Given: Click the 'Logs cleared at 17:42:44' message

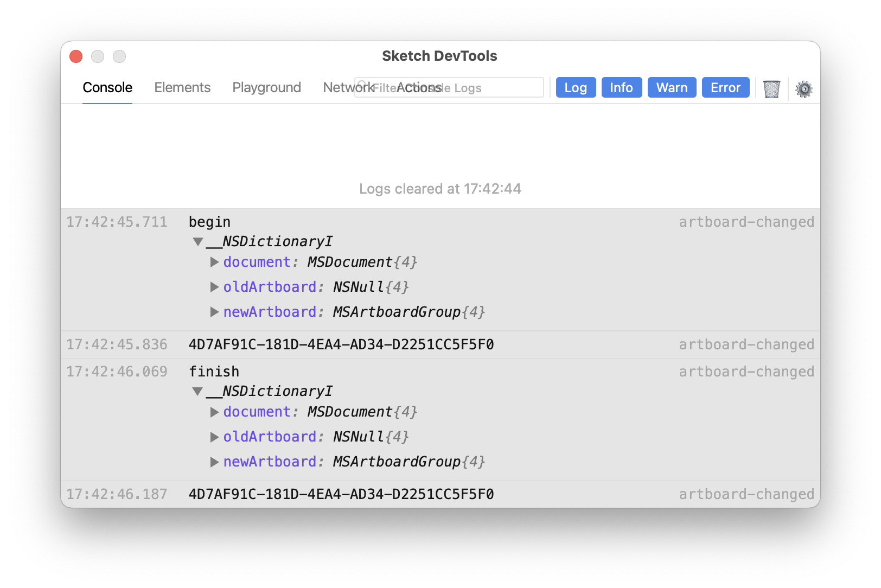Looking at the screenshot, I should click(440, 189).
